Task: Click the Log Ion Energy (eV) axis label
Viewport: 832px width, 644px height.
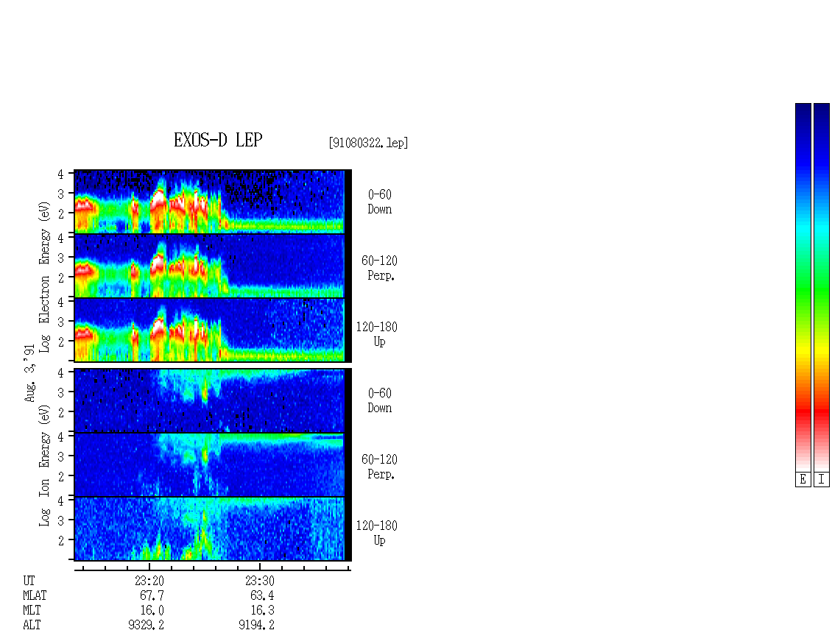Action: [x=44, y=466]
